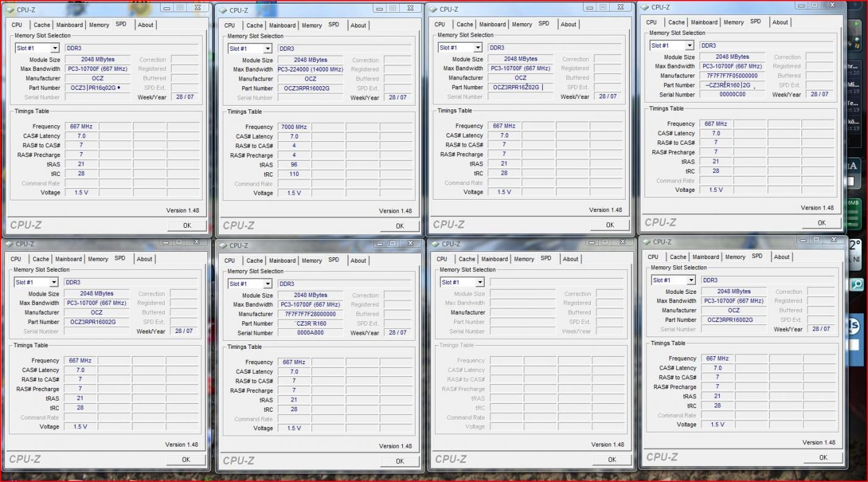Click OK in the window with blank SPD fields
Screen dimensions: 868x482
(612, 459)
